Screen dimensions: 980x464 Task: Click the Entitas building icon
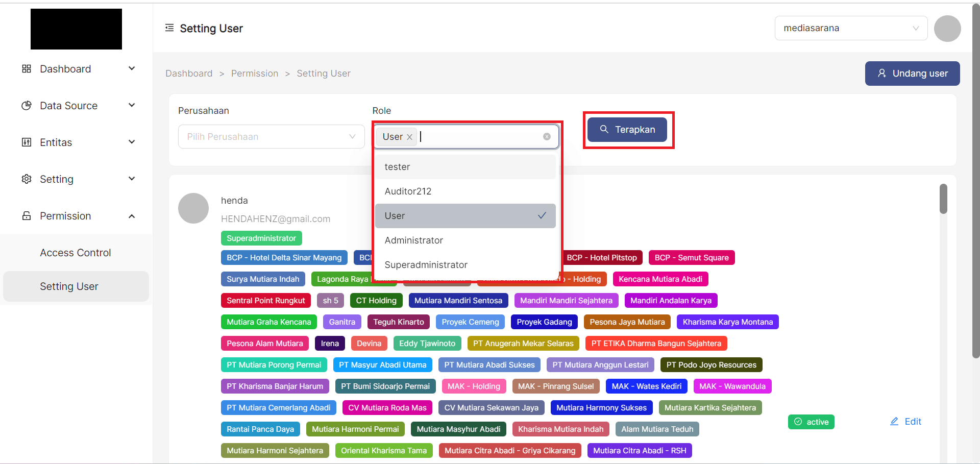tap(27, 142)
